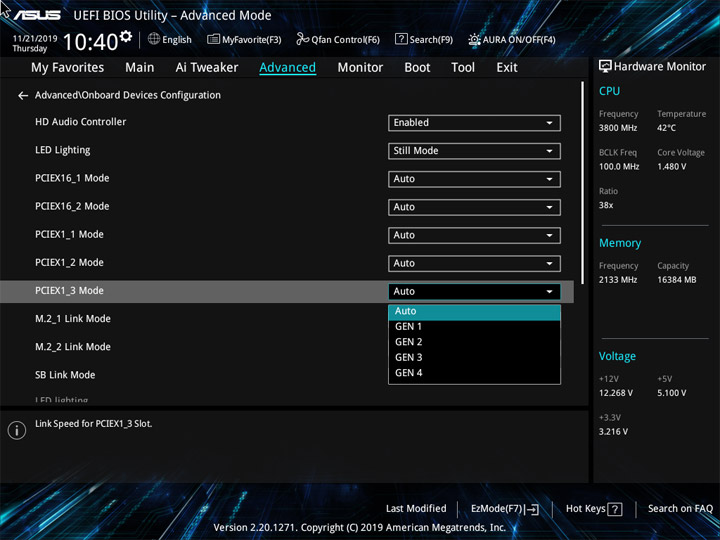This screenshot has height=540, width=720.
Task: Open Hot Keys help label
Action: [585, 509]
